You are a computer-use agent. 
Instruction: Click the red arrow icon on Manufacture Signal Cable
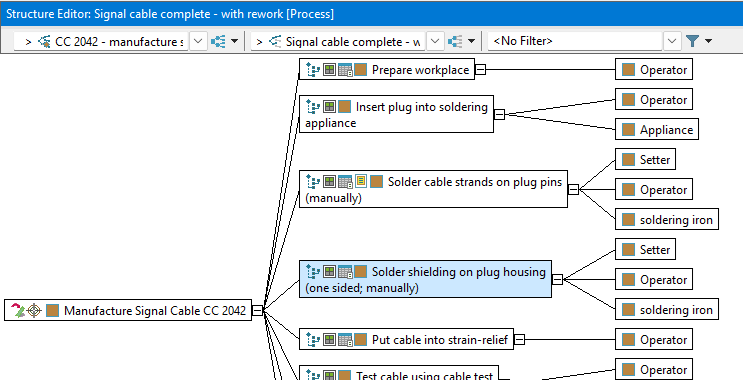point(18,310)
